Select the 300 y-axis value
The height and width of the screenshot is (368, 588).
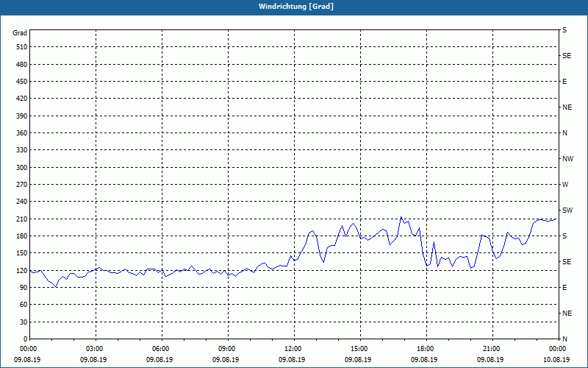[x=22, y=168]
